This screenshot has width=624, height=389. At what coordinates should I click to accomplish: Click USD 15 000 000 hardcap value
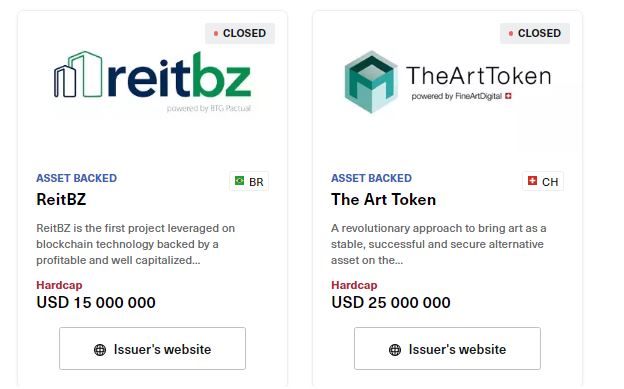(x=96, y=303)
